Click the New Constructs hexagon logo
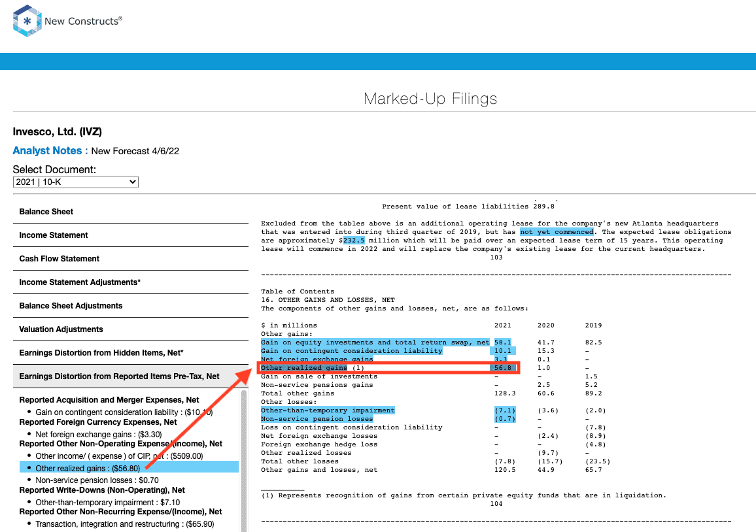Screen dimensions: 756x532 [27, 21]
